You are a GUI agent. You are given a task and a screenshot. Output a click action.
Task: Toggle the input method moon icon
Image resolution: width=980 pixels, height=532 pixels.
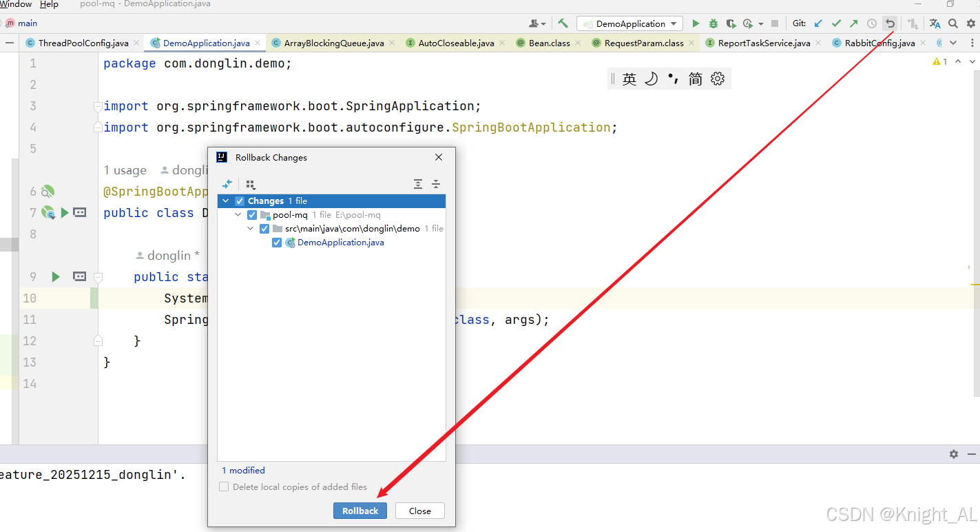click(651, 79)
